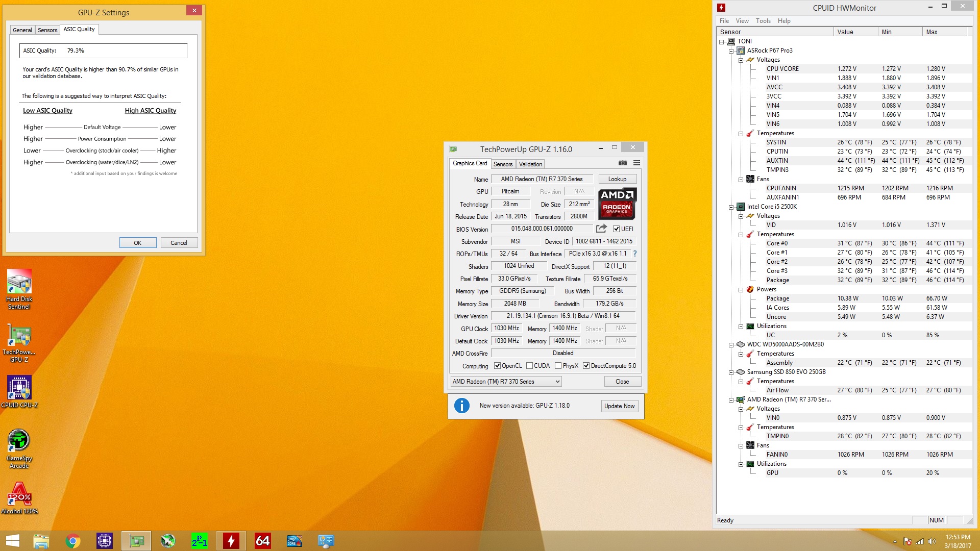
Task: Open the GPU-Z hamburger menu icon
Action: (636, 163)
